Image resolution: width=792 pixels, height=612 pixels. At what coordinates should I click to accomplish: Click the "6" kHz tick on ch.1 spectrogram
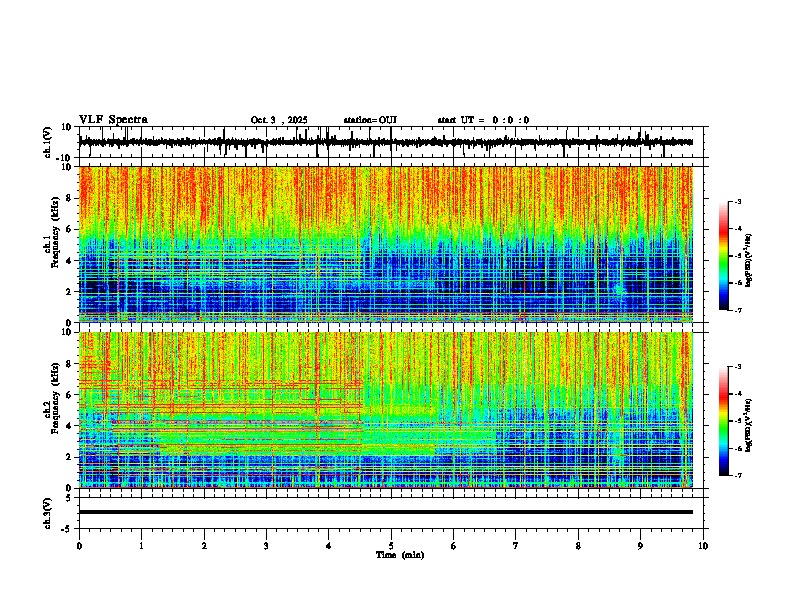tap(70, 230)
